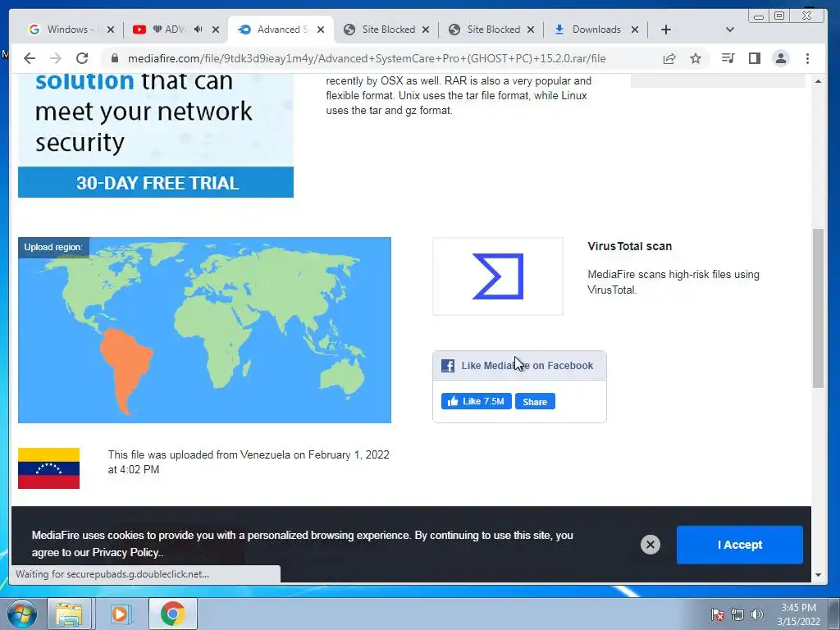Reload the MediaFire page
840x630 pixels.
point(82,58)
